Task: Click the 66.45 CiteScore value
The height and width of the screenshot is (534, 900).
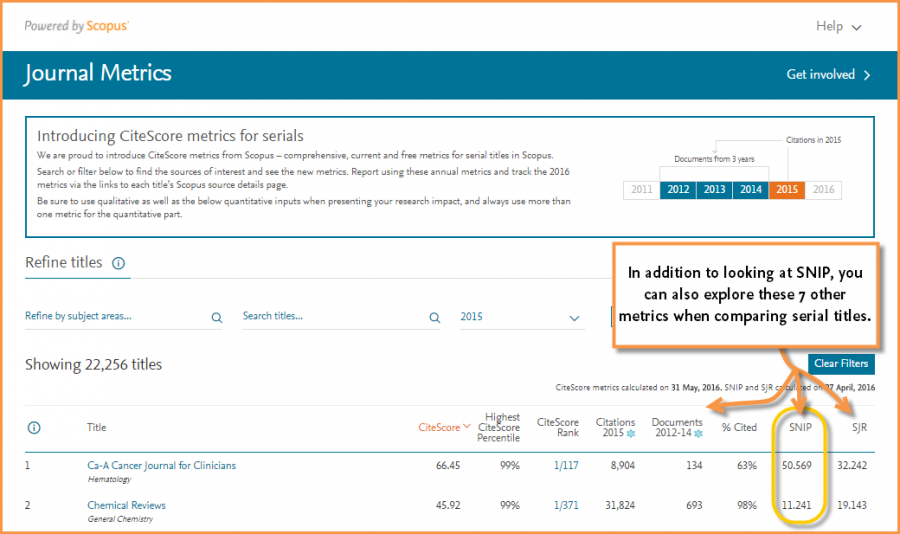Action: [x=448, y=466]
